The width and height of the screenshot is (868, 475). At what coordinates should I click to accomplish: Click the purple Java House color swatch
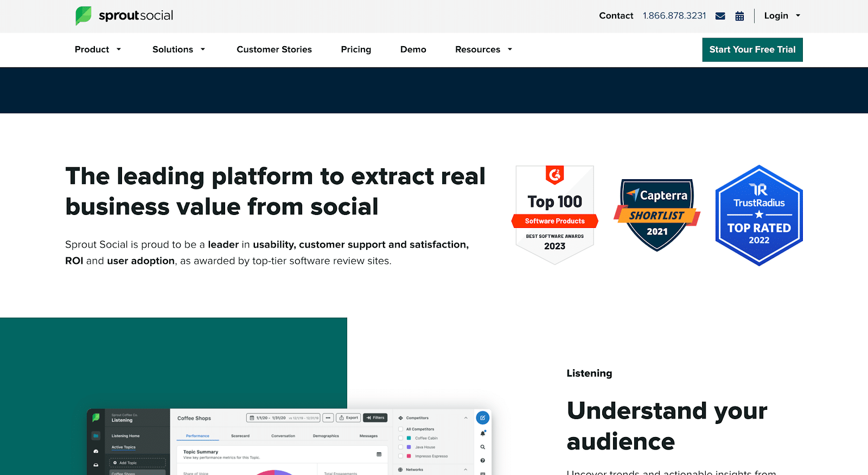click(x=409, y=447)
